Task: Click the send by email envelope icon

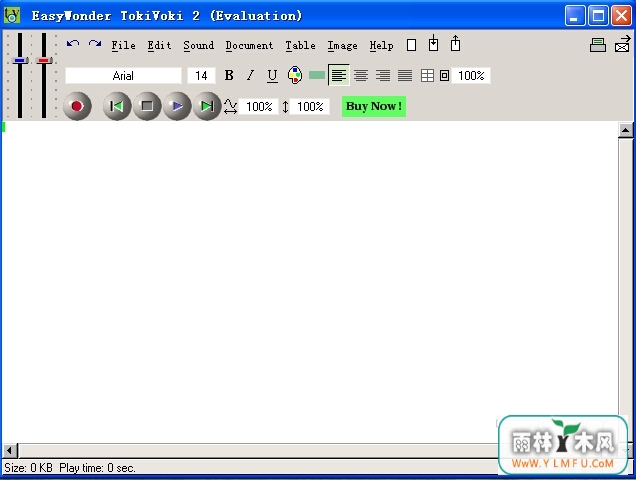Action: click(x=623, y=44)
